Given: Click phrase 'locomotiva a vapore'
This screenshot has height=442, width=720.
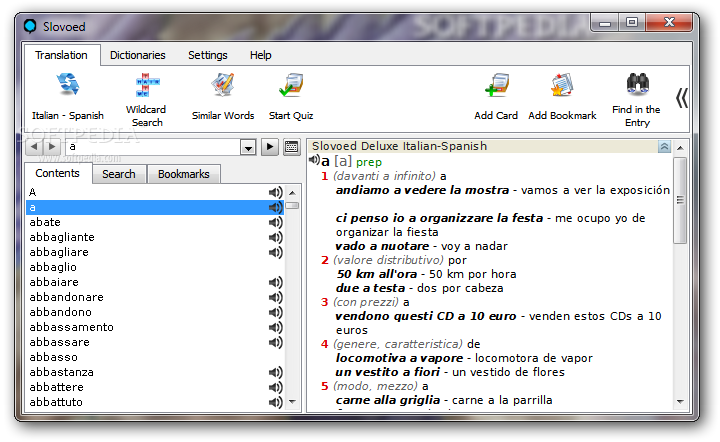Looking at the screenshot, I should [x=399, y=358].
